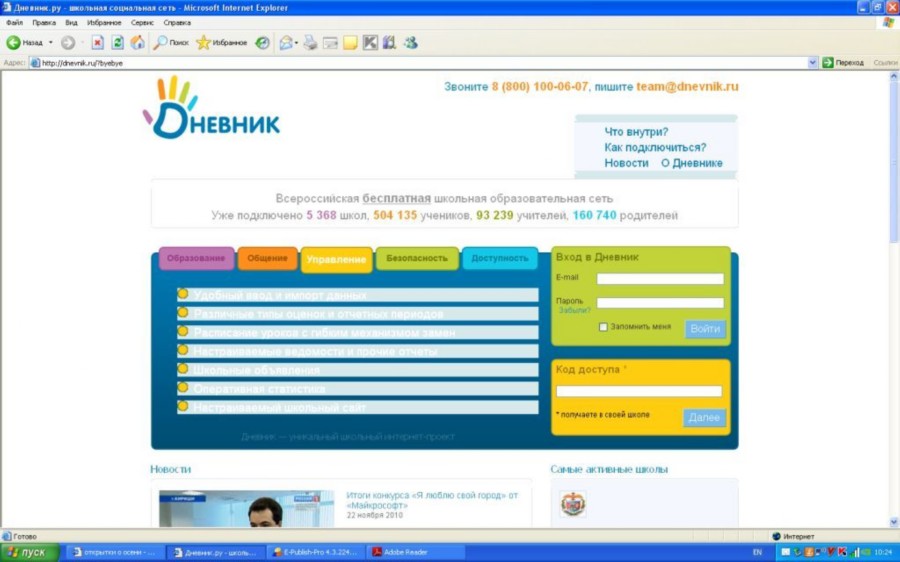
Task: Click the Refresh page icon
Action: pos(118,42)
